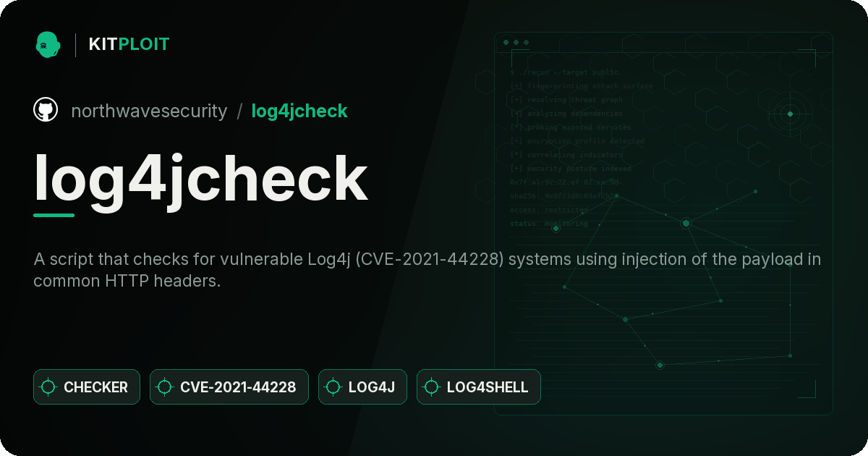
Task: Click crosshair icon in LOG4J tag
Action: point(333,387)
